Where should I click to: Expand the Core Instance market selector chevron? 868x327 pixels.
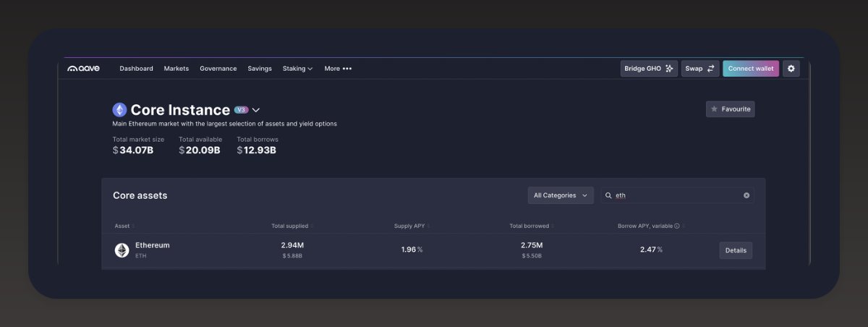tap(256, 110)
